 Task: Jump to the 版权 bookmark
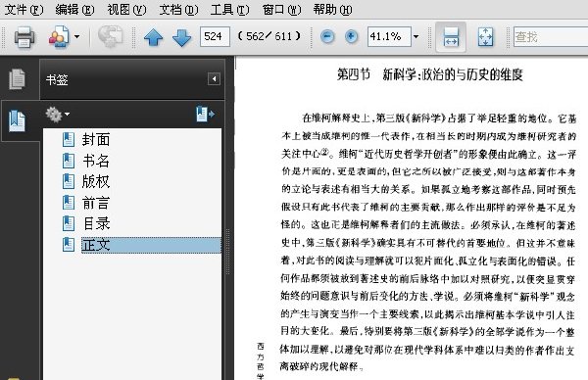(96, 181)
